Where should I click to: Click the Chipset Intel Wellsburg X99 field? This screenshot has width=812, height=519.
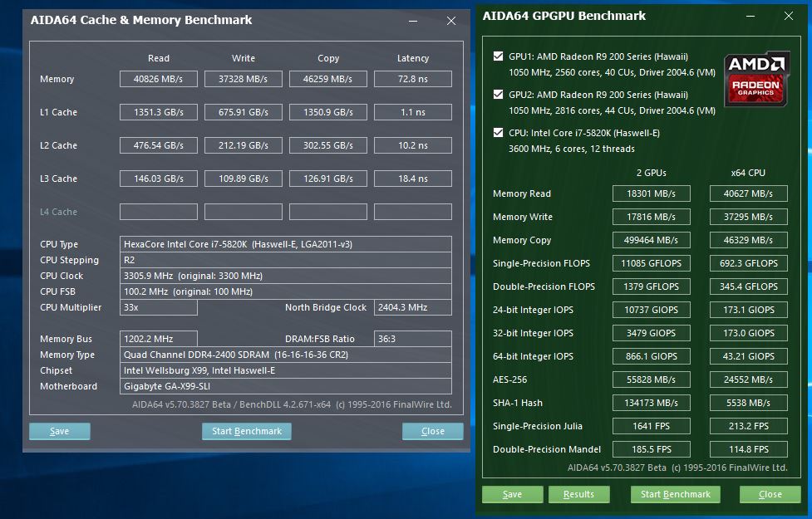click(285, 370)
